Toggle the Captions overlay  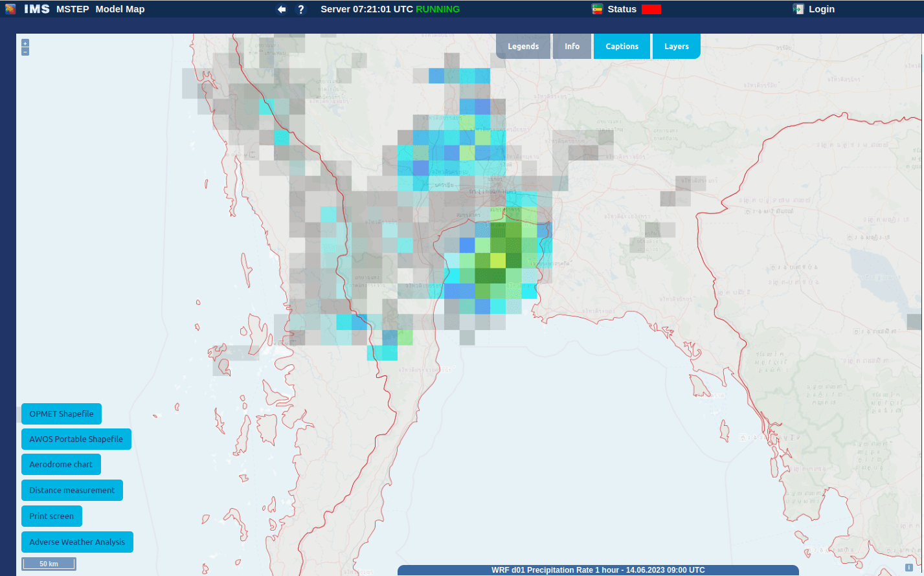click(x=622, y=46)
